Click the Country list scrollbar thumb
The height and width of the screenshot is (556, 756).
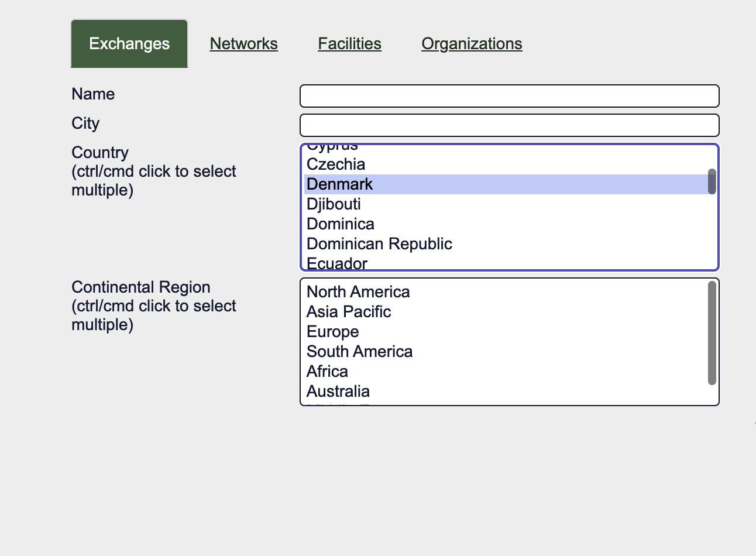712,181
